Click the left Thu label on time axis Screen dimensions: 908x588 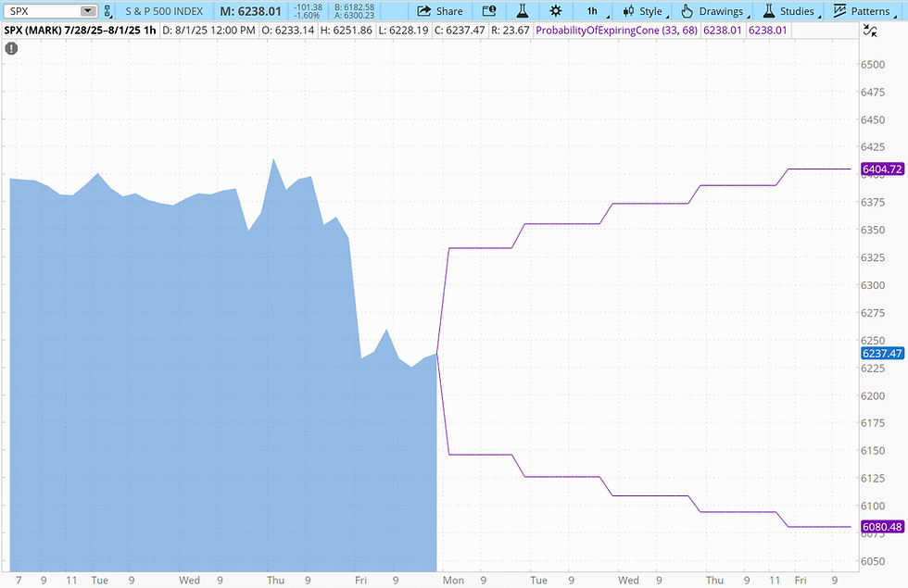tap(276, 580)
